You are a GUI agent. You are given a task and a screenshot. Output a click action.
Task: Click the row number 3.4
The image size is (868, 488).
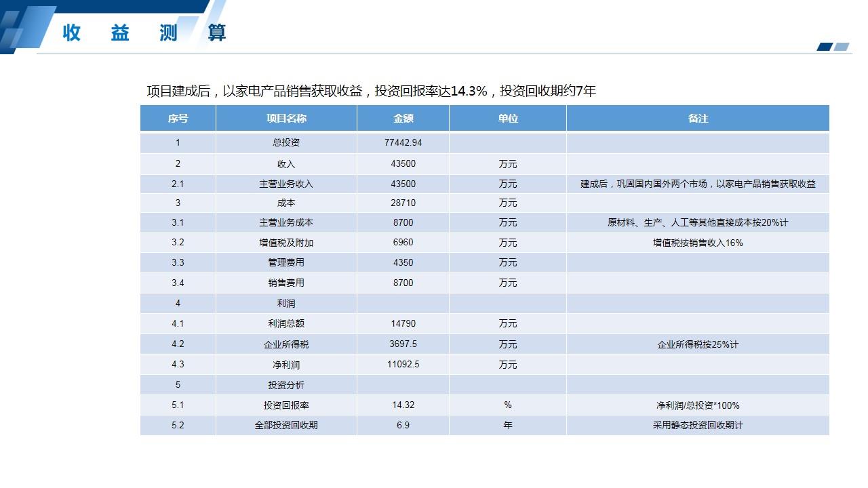coord(178,283)
